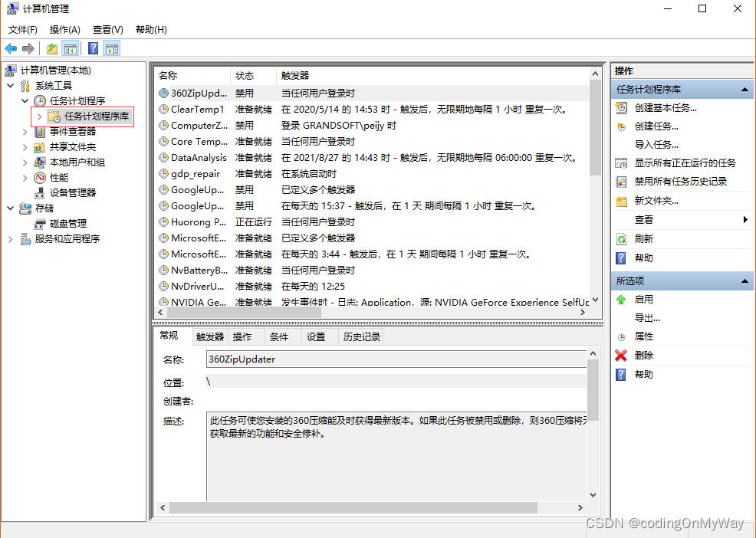The image size is (756, 538).
Task: Click the clock icon of the gdp_repair task
Action: coord(163,174)
